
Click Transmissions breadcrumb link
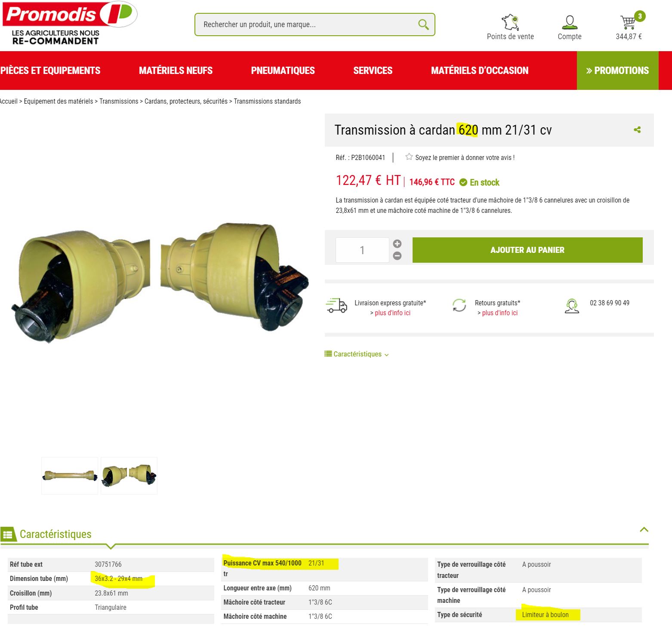(119, 101)
